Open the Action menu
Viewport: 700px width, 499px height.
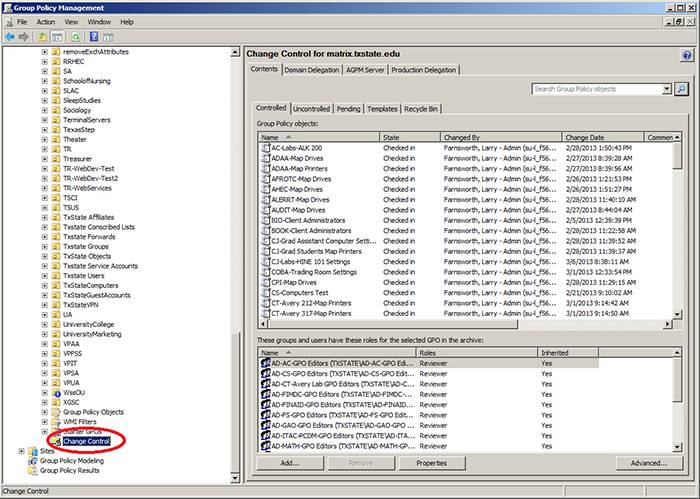[46, 21]
